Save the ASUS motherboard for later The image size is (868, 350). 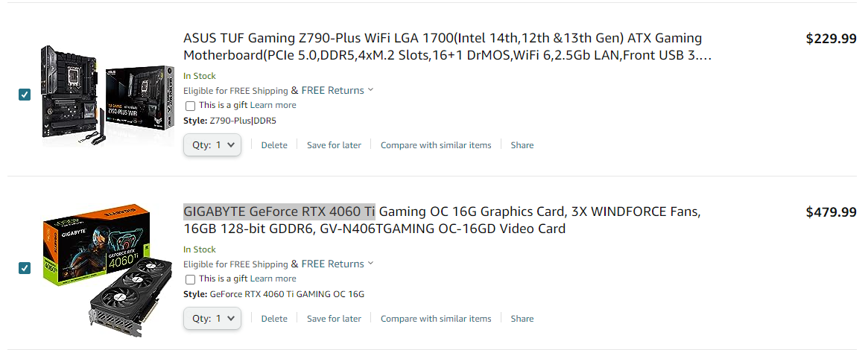[x=334, y=145]
